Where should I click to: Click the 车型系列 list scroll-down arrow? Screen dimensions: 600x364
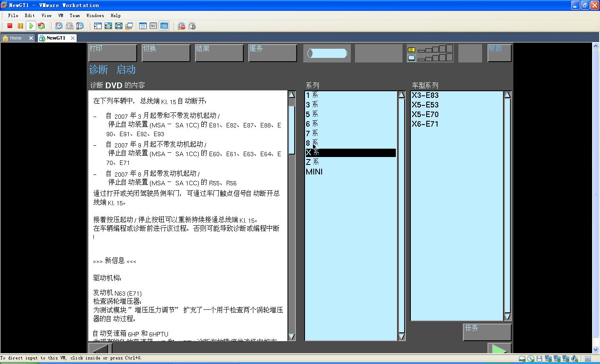pos(507,317)
